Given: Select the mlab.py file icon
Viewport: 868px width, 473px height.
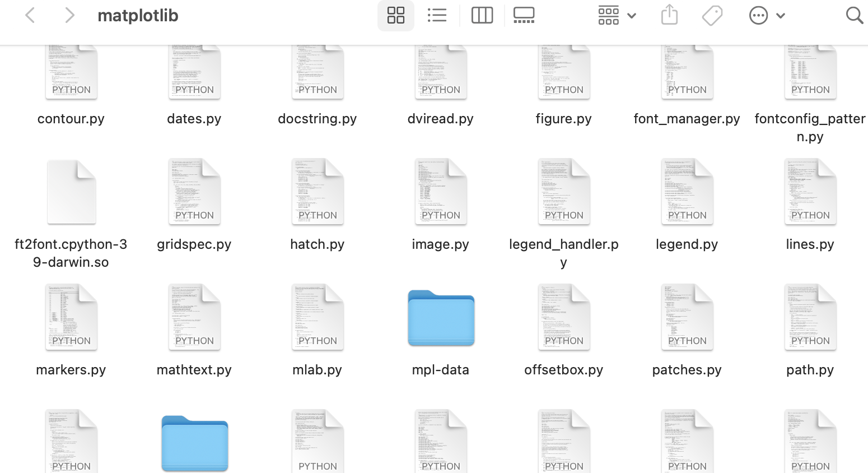Looking at the screenshot, I should pyautogui.click(x=318, y=317).
